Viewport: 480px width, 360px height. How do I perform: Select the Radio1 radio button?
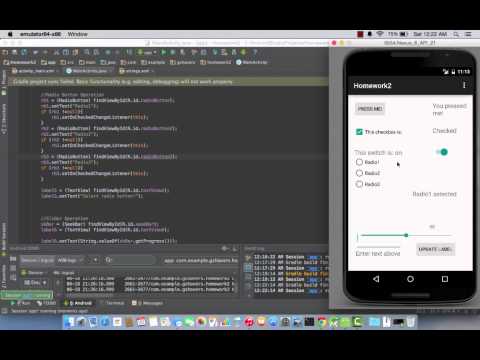click(359, 162)
